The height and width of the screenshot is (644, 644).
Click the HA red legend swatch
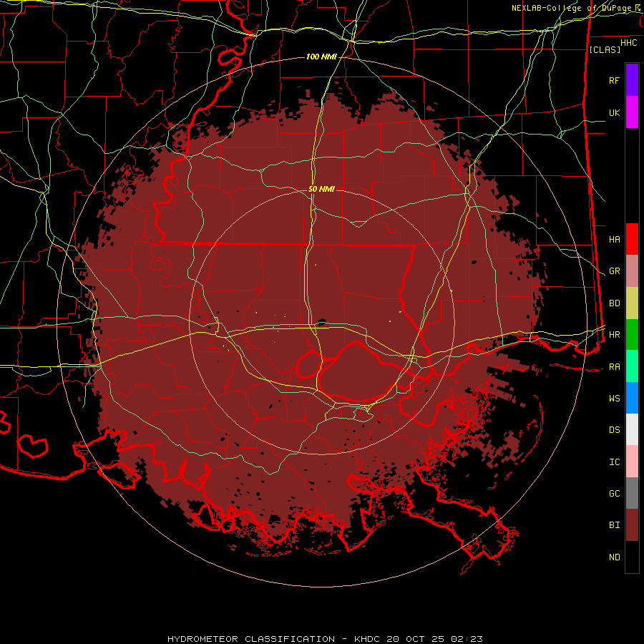[632, 239]
